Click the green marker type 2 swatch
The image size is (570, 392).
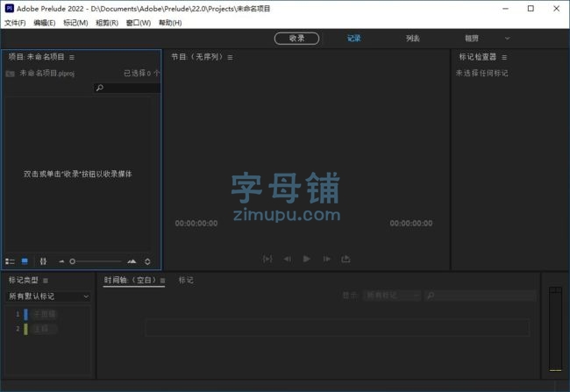(x=25, y=329)
